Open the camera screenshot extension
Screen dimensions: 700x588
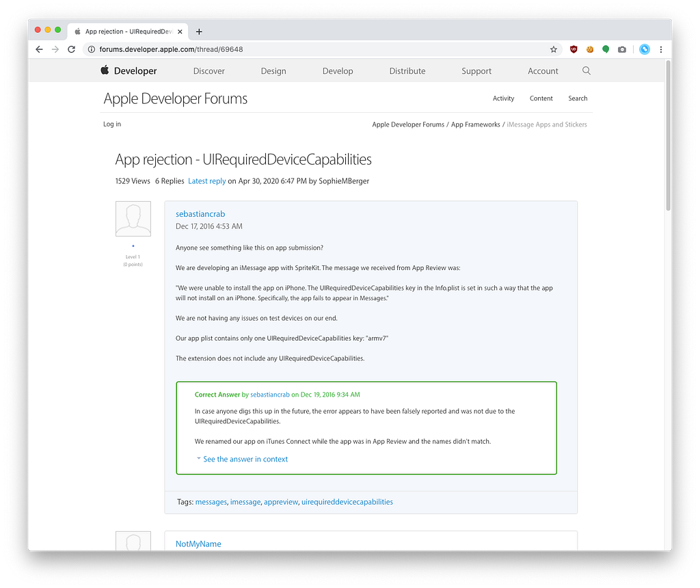tap(622, 49)
